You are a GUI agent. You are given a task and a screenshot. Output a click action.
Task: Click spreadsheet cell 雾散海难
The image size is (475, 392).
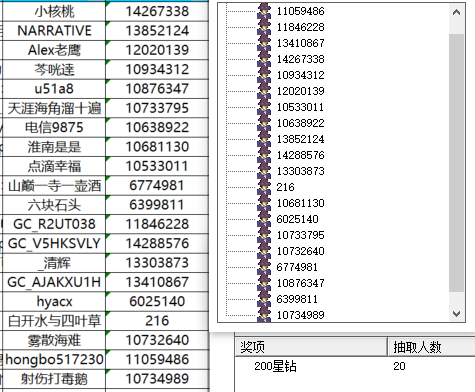click(54, 340)
